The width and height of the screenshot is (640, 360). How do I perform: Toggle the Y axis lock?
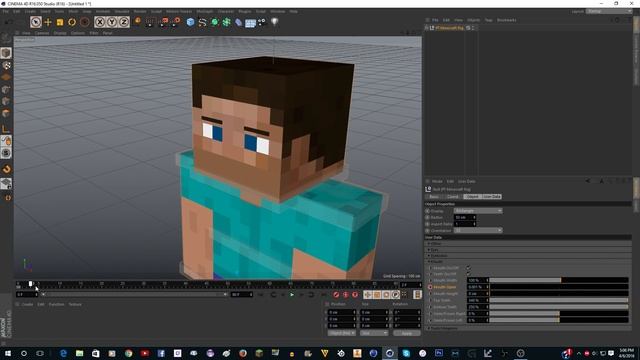click(112, 22)
